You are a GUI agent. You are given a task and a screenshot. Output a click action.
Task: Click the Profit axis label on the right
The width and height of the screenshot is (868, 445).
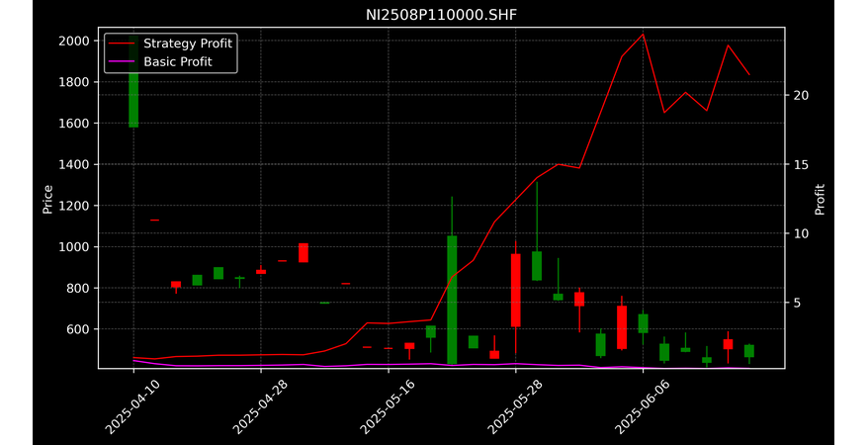pyautogui.click(x=820, y=199)
